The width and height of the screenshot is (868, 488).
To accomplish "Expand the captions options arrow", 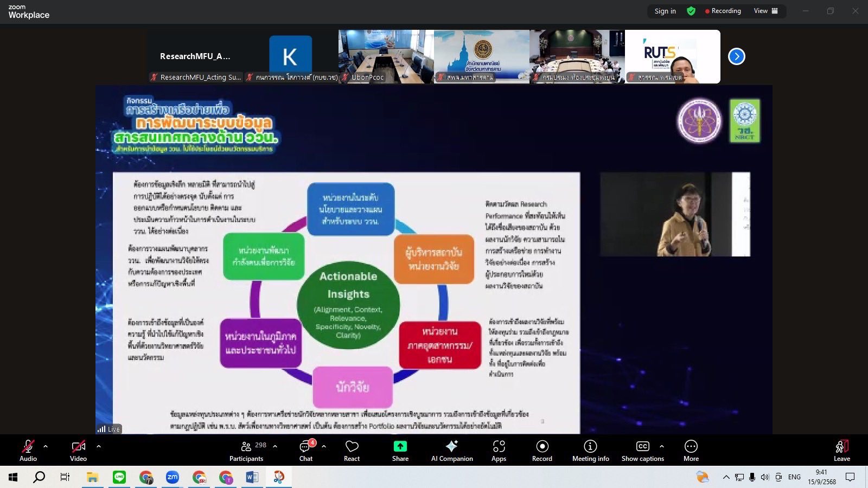I will (x=662, y=446).
